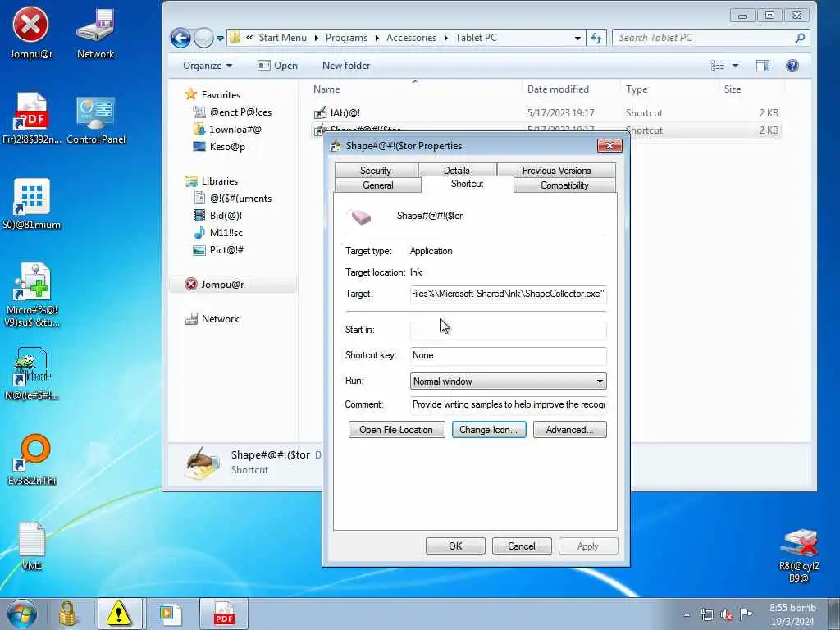840x630 pixels.
Task: Open the Organize menu
Action: (x=208, y=66)
